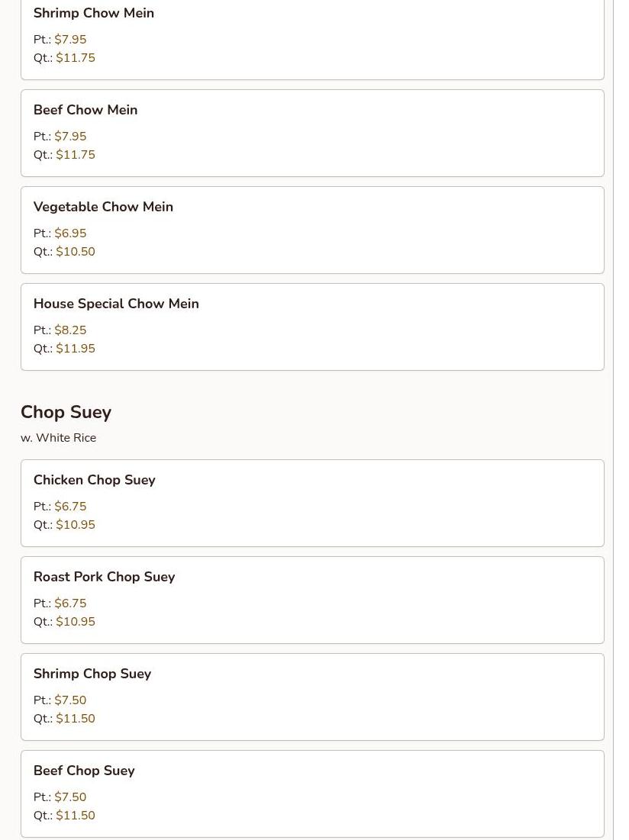Click Beef Chop Suey quart price
The image size is (629, 840).
point(75,816)
